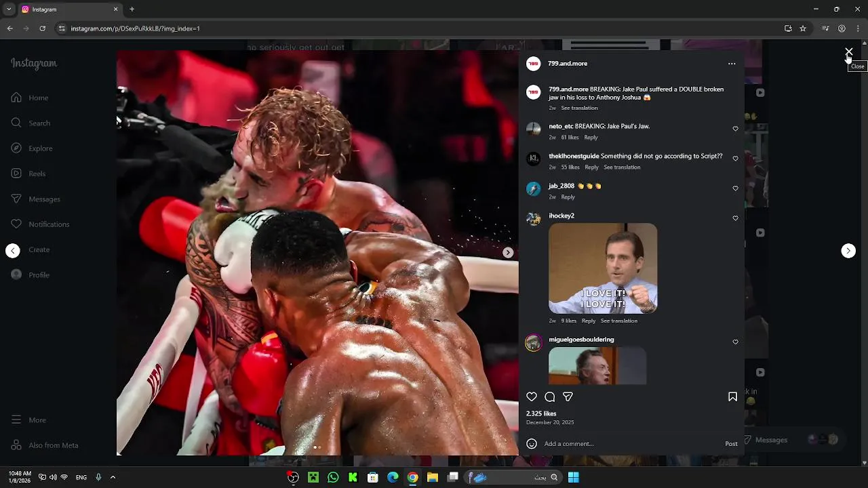This screenshot has height=488, width=868.
Task: Go back in browser history
Action: pos(9,28)
